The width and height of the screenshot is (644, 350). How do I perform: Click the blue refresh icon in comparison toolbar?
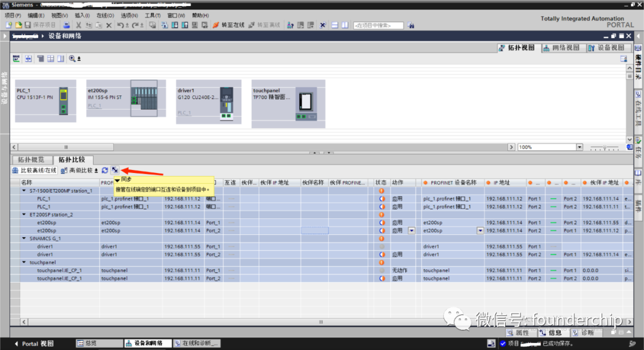click(x=105, y=170)
